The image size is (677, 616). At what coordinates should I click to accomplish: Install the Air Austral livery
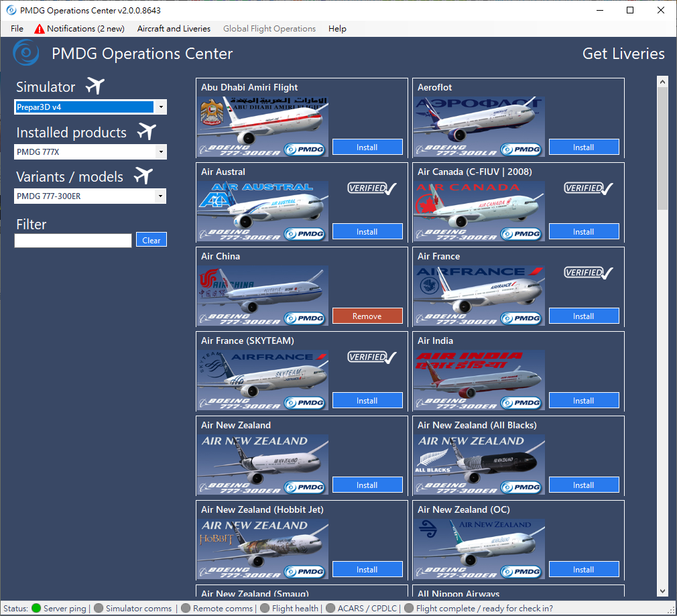[x=367, y=232]
